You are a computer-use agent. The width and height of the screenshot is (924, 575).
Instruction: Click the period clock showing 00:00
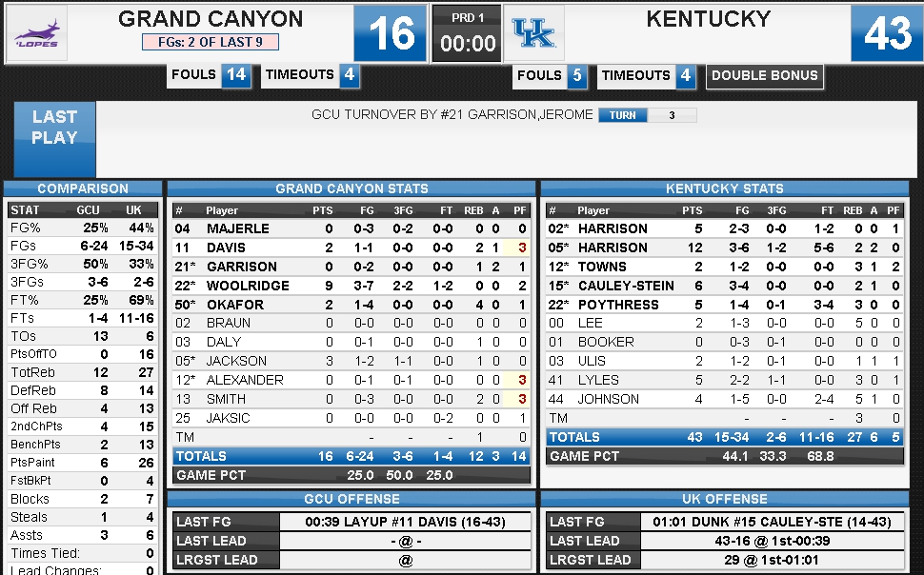click(x=468, y=44)
